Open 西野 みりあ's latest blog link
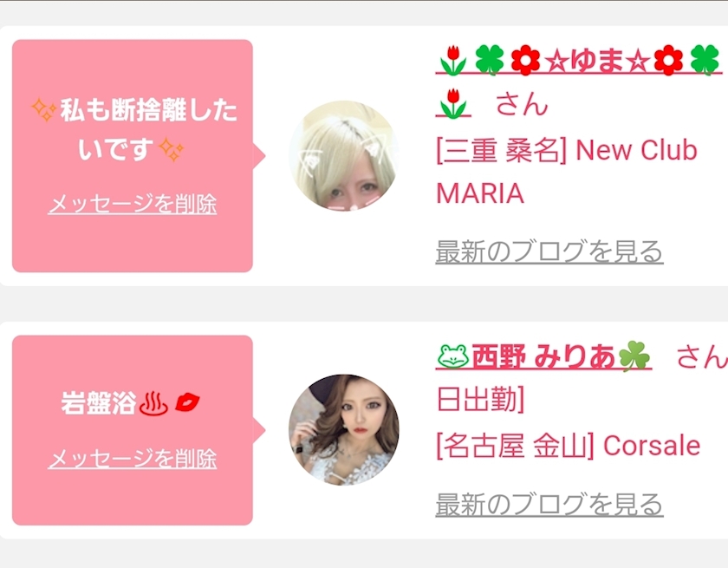 pos(549,505)
